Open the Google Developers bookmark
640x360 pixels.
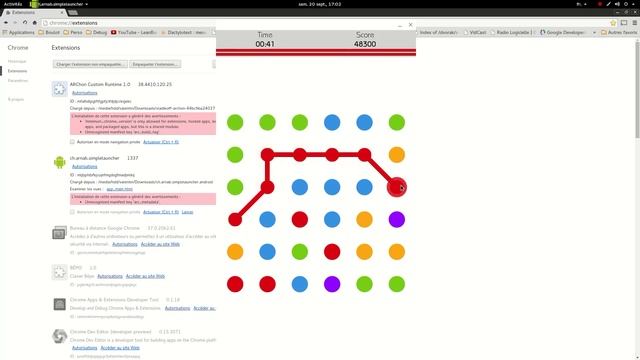(x=562, y=32)
